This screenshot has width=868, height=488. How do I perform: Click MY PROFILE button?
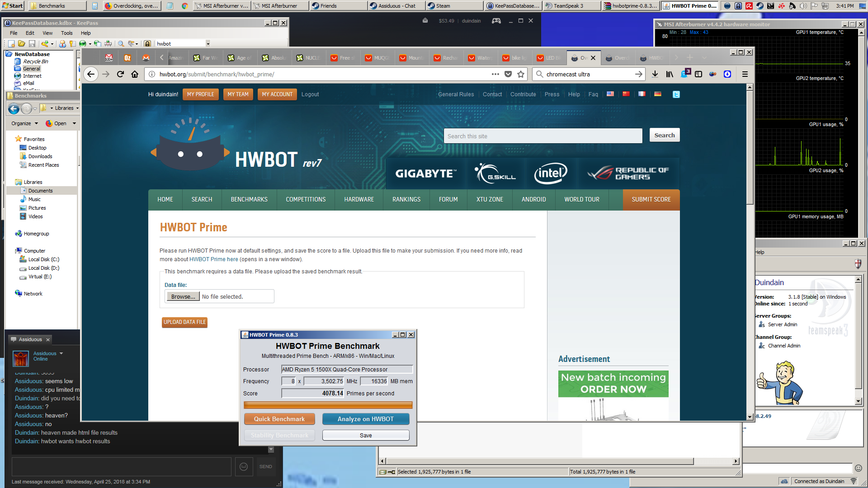(x=201, y=94)
